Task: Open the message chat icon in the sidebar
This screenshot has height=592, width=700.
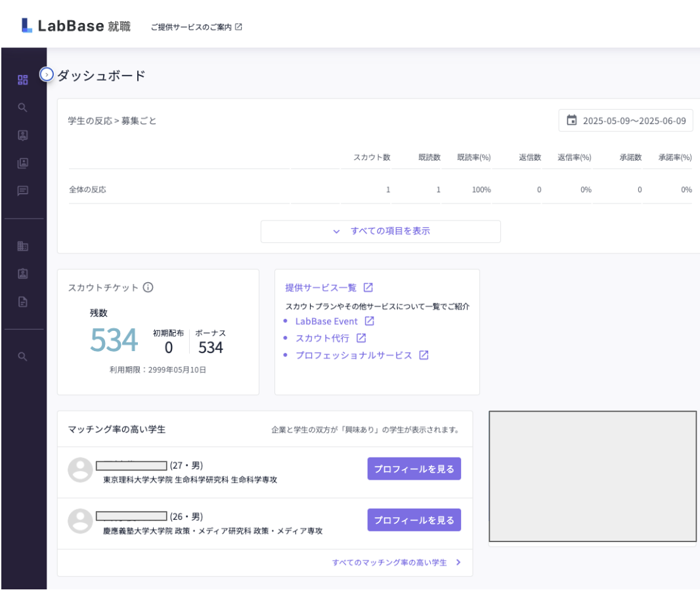Action: (23, 190)
